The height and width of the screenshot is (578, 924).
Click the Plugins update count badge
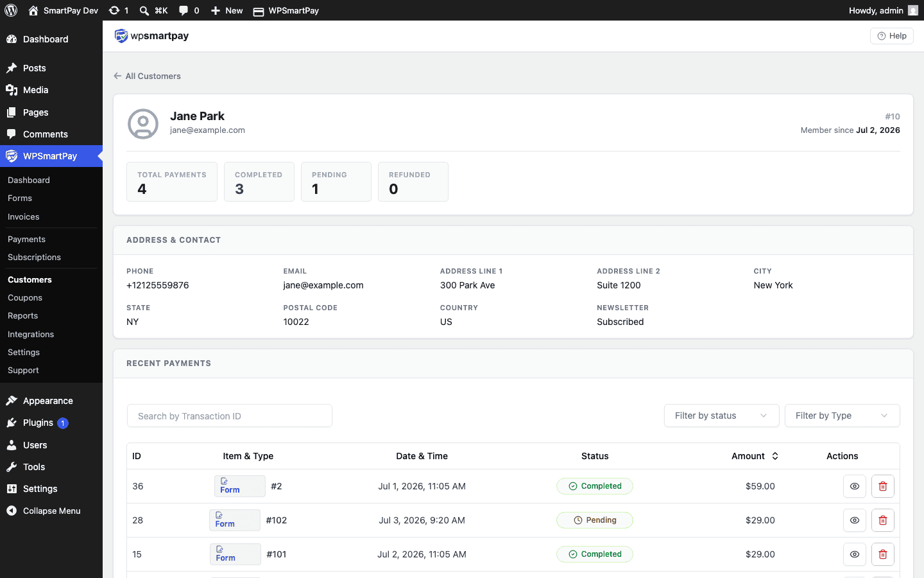click(63, 423)
